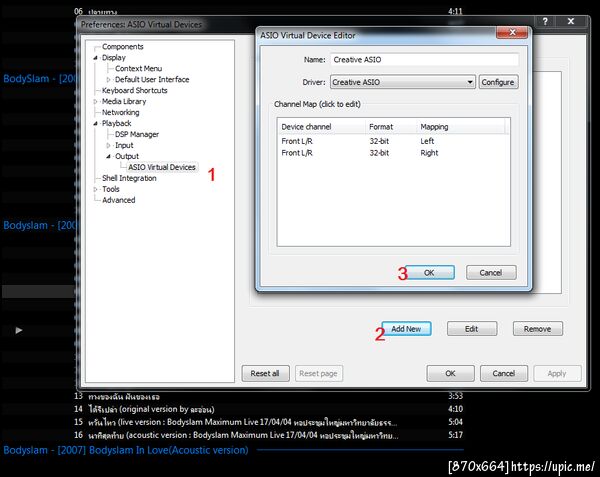Select Default User Interface tree item

click(x=152, y=80)
